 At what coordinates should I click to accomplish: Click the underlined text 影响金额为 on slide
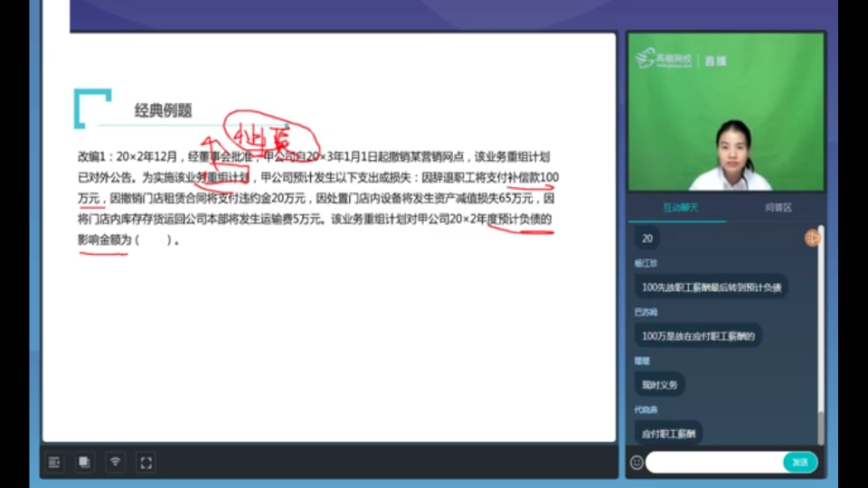click(x=105, y=240)
